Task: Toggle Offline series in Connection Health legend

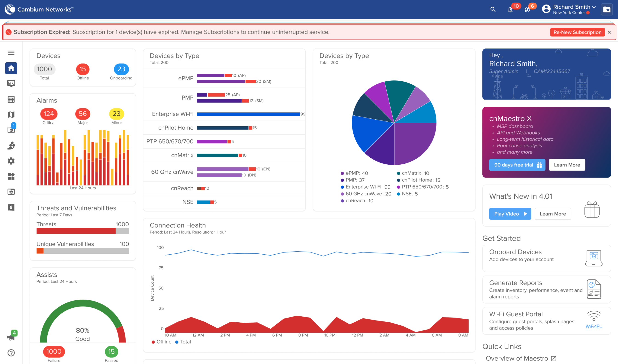Action: pos(161,342)
